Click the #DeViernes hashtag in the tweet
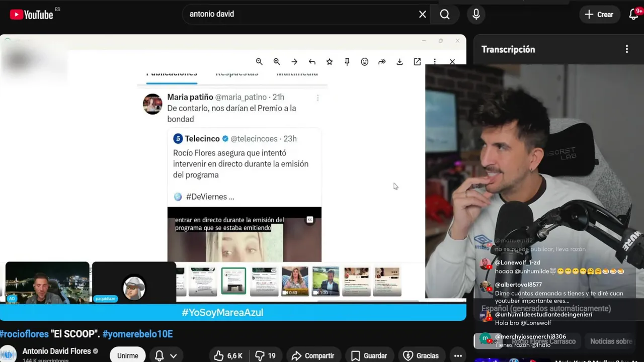This screenshot has width=644, height=362. 206,197
